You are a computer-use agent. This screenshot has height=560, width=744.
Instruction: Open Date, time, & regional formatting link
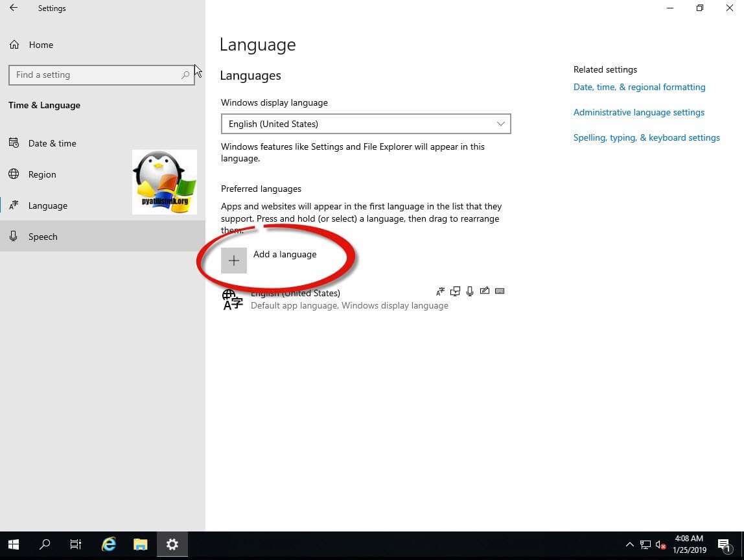(639, 87)
